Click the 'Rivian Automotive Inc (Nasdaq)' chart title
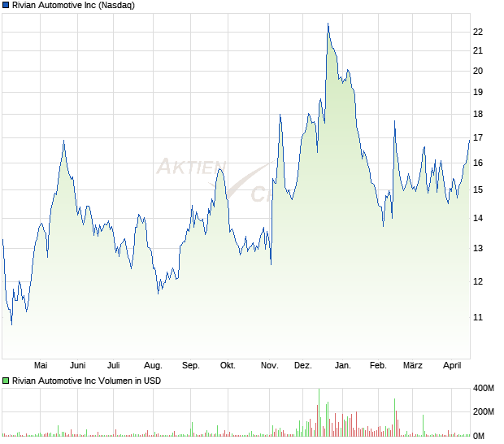The height and width of the screenshot is (444, 504). click(74, 5)
